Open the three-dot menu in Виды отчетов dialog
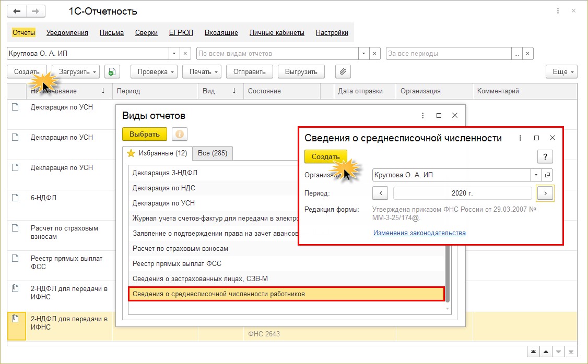This screenshot has height=364, width=588. (422, 115)
